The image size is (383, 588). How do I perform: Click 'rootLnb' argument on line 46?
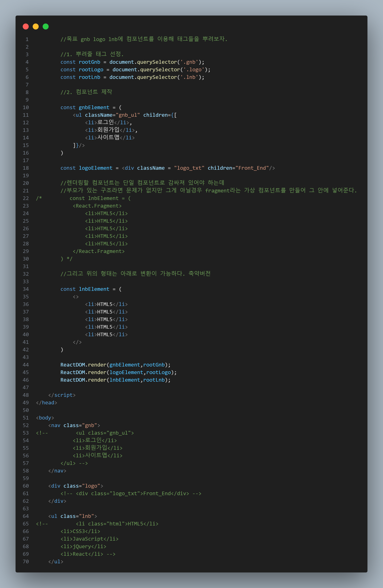click(154, 380)
